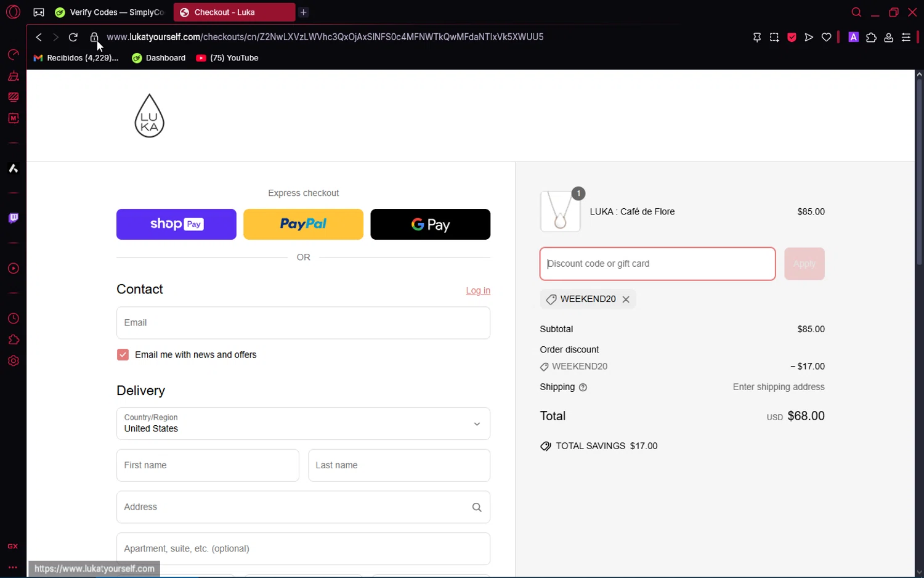This screenshot has height=578, width=924.
Task: Remove the WEEKEND20 discount code
Action: click(x=626, y=299)
